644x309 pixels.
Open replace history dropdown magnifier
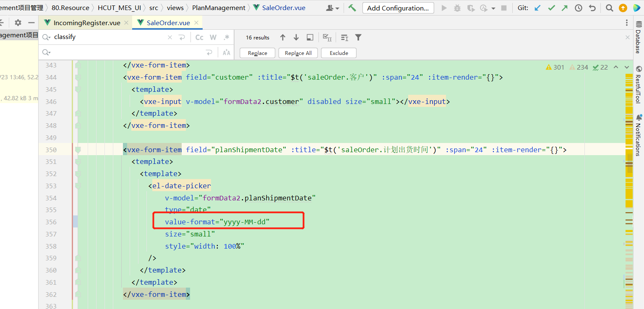pyautogui.click(x=46, y=52)
